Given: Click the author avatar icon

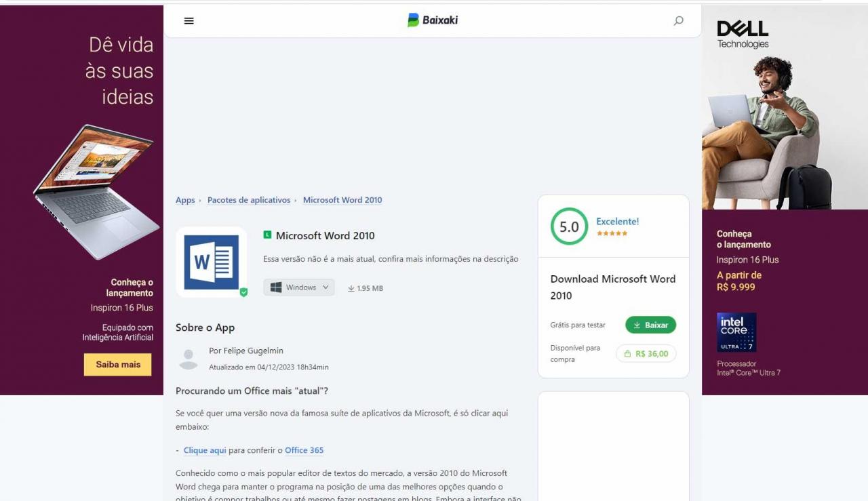Looking at the screenshot, I should click(189, 358).
